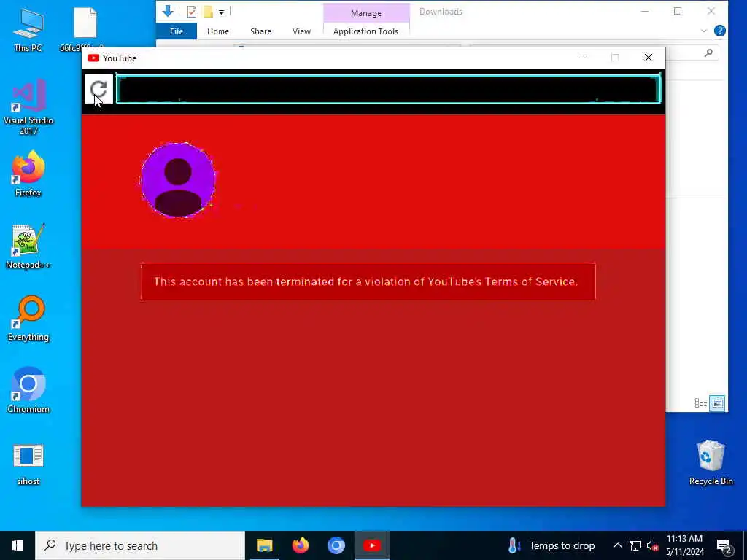Select the Application Tools tab
The height and width of the screenshot is (560, 747).
(365, 31)
